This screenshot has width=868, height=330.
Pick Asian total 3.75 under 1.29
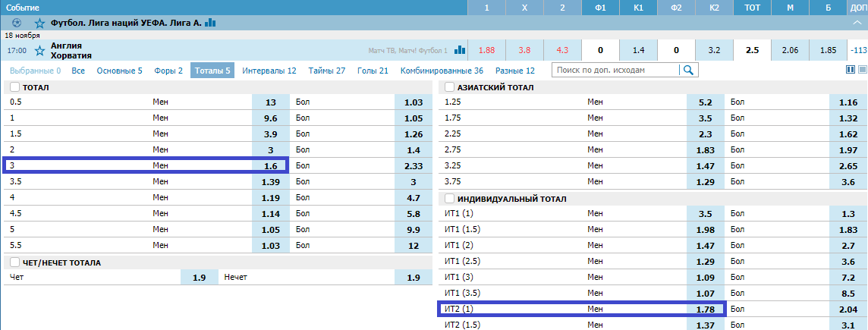coord(706,181)
